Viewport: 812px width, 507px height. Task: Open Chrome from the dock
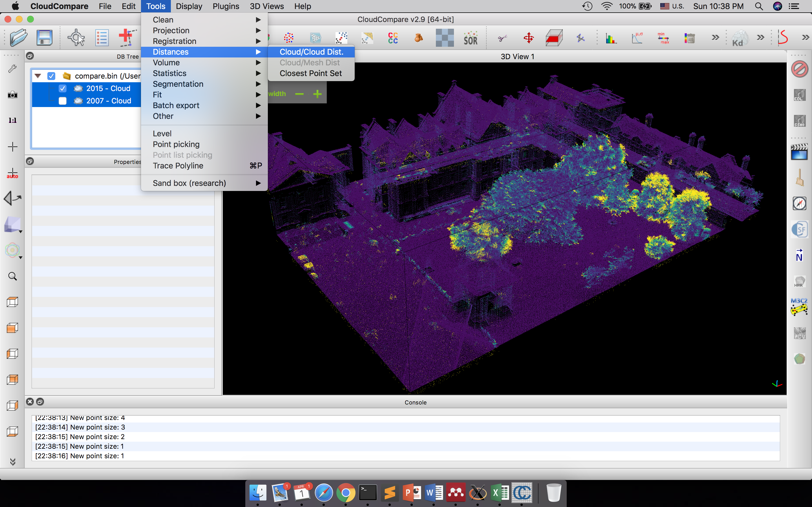coord(346,493)
